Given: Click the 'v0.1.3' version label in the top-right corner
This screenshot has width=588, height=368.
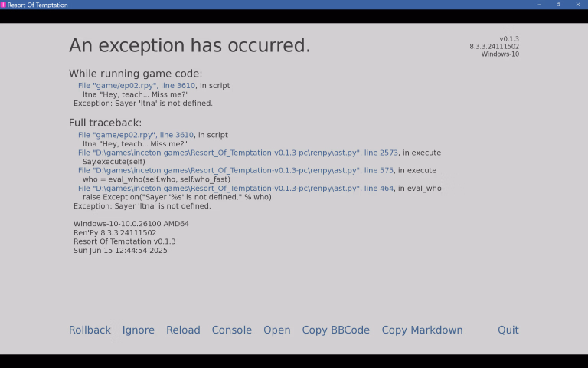Looking at the screenshot, I should (x=509, y=39).
